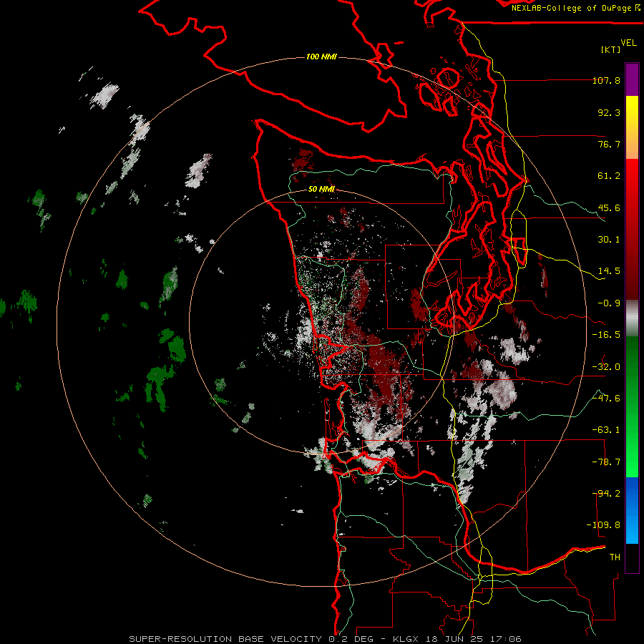Click the green segment of the color bar
This screenshot has width=644, height=644.
(x=632, y=406)
